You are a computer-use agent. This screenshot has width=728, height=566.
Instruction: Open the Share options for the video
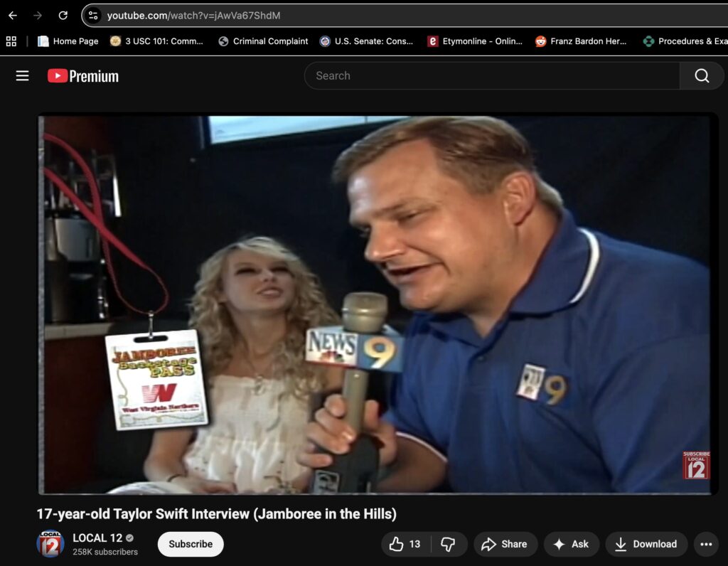point(504,544)
